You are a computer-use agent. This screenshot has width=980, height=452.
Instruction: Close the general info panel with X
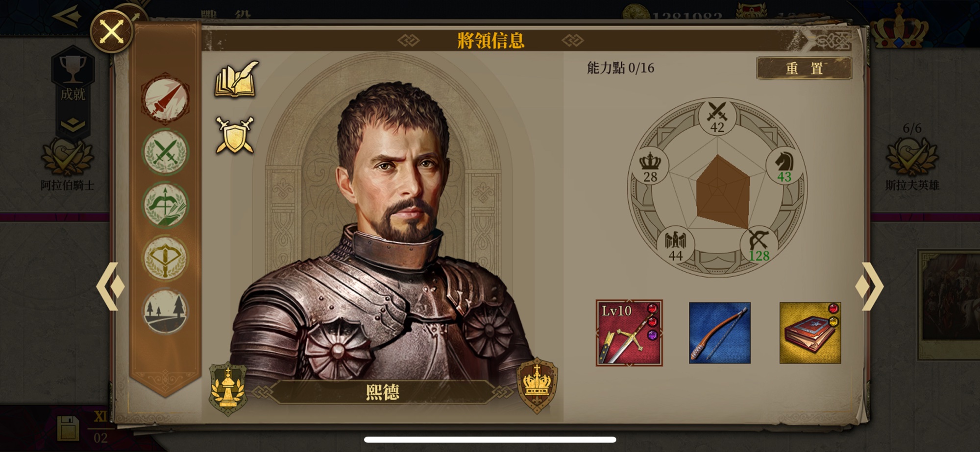point(112,32)
